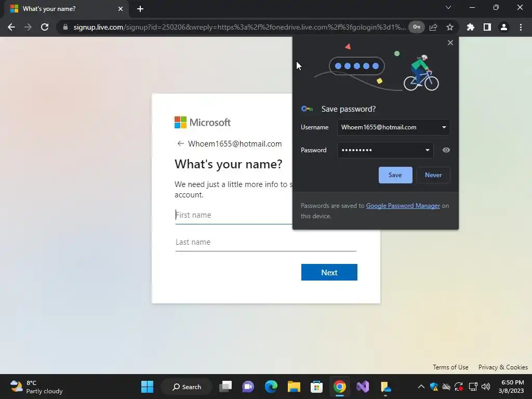The height and width of the screenshot is (399, 532).
Task: Reload the signup page
Action: point(45,27)
